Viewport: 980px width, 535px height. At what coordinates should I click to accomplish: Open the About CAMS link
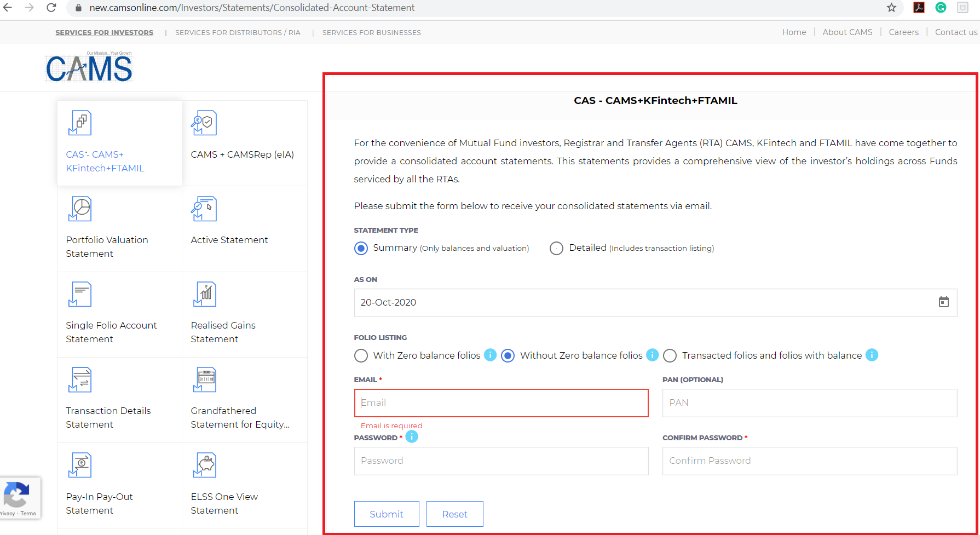pyautogui.click(x=847, y=32)
